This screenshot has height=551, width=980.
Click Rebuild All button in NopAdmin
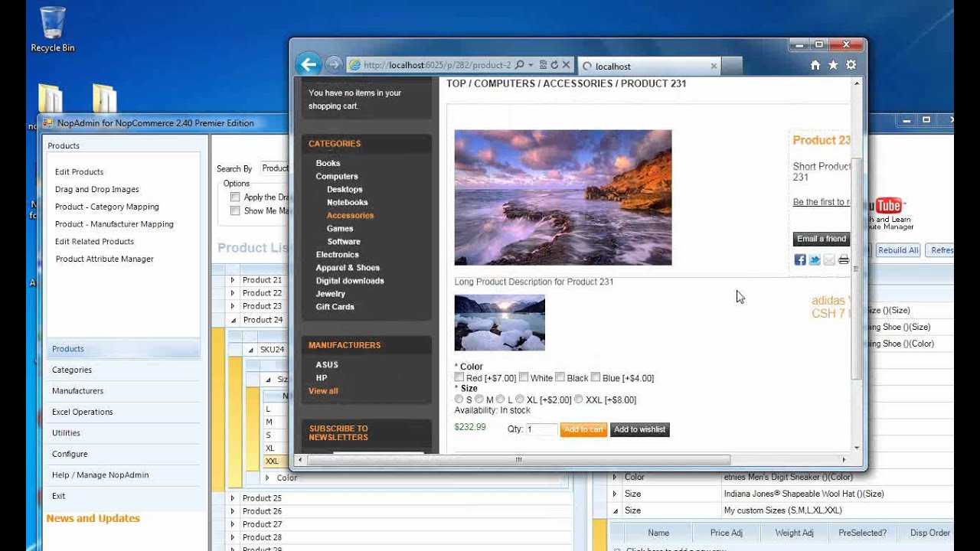[x=898, y=250]
